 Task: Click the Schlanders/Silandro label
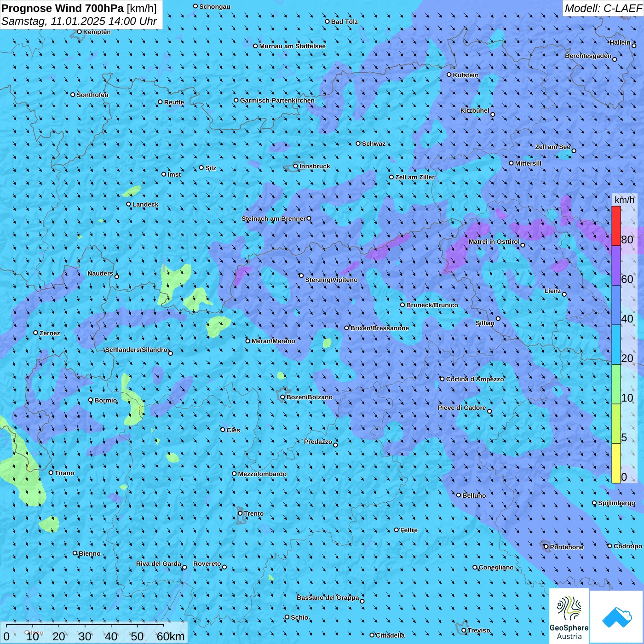pos(137,350)
